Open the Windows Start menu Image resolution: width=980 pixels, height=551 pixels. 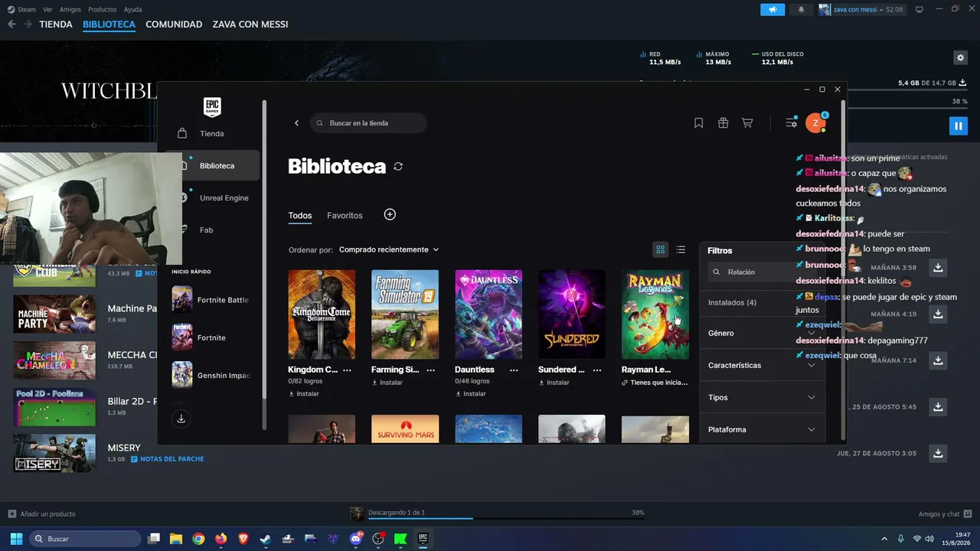(x=16, y=539)
